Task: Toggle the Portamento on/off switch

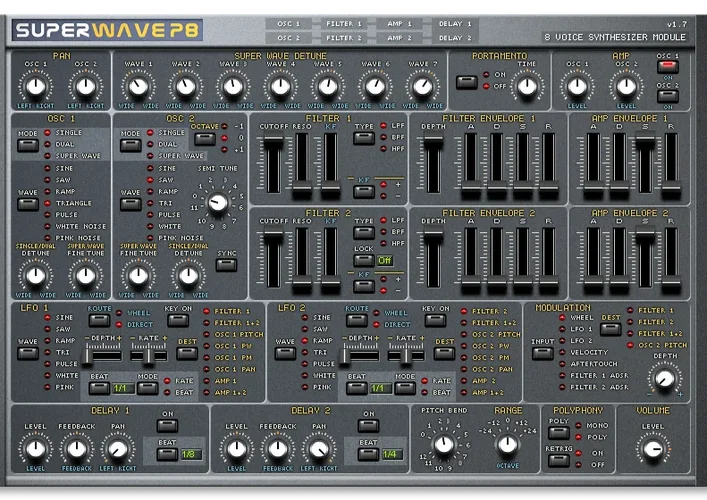Action: (465, 81)
